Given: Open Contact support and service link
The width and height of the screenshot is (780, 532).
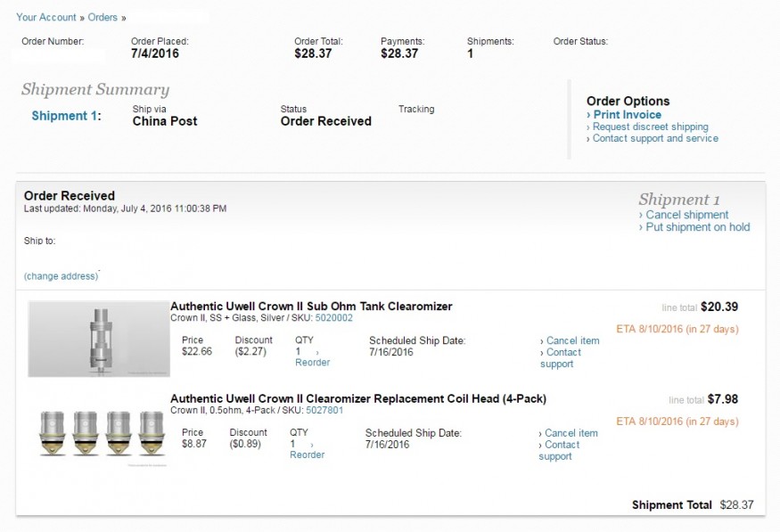Looking at the screenshot, I should click(655, 138).
